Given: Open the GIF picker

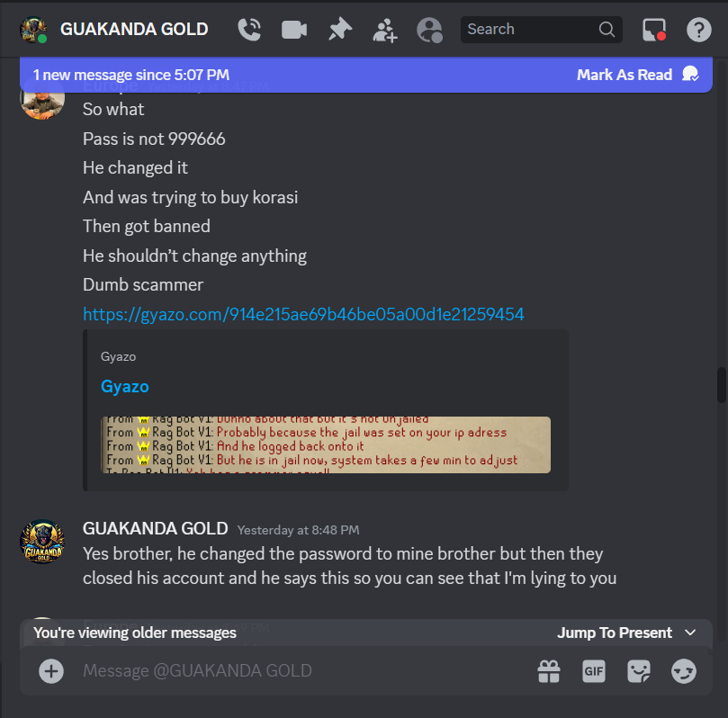Looking at the screenshot, I should click(x=594, y=671).
